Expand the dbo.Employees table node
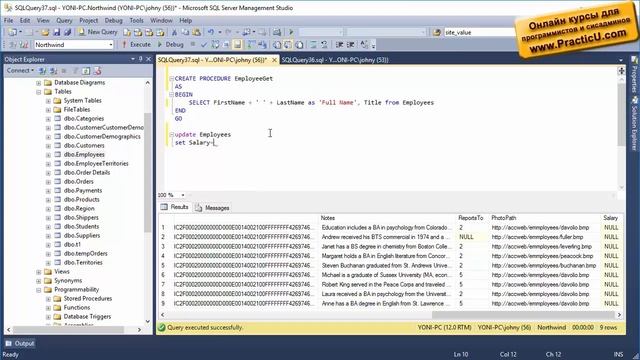Image resolution: width=640 pixels, height=360 pixels. [48, 155]
